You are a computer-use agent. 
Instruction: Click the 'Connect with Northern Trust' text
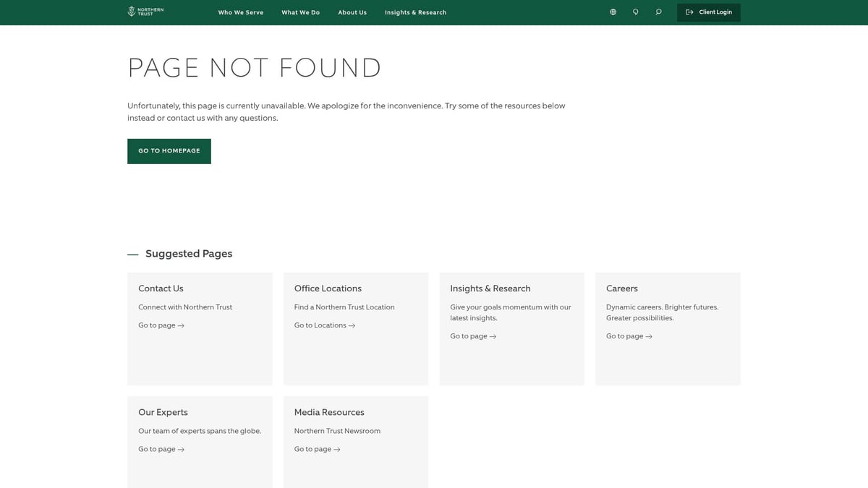[x=185, y=307]
